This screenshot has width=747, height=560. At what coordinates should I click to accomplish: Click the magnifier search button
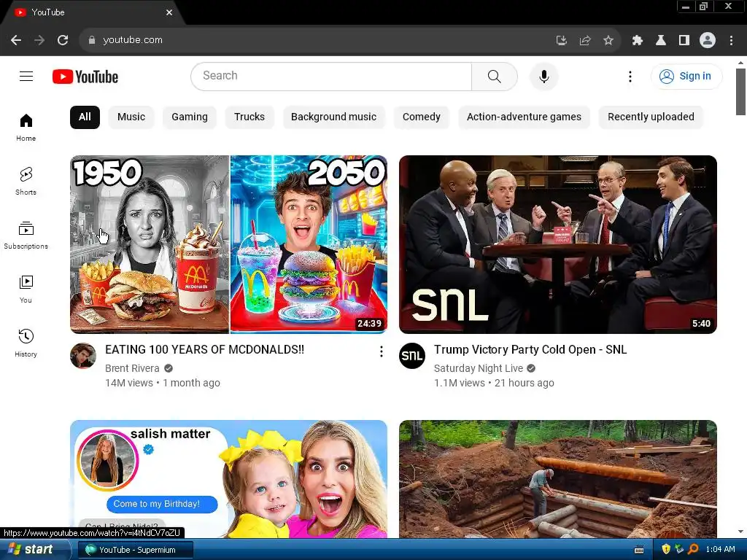(x=495, y=76)
